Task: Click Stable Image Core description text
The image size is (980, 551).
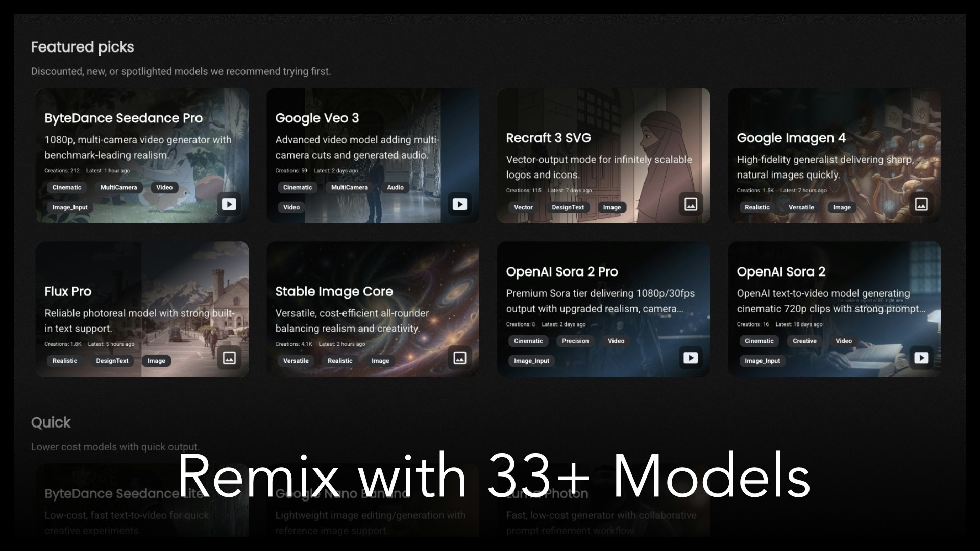Action: 352,321
